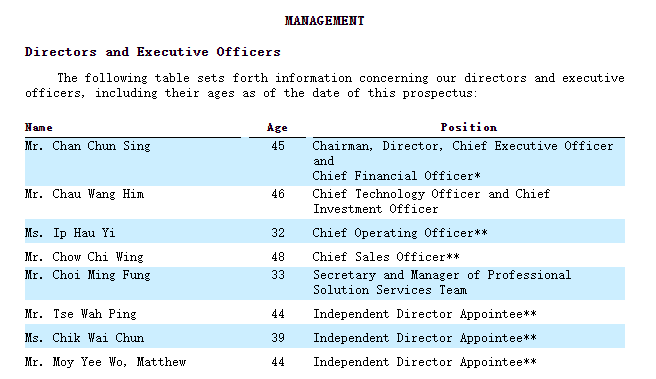Select the name Mr. Chan Chun Sing
This screenshot has width=656, height=379.
(x=87, y=146)
